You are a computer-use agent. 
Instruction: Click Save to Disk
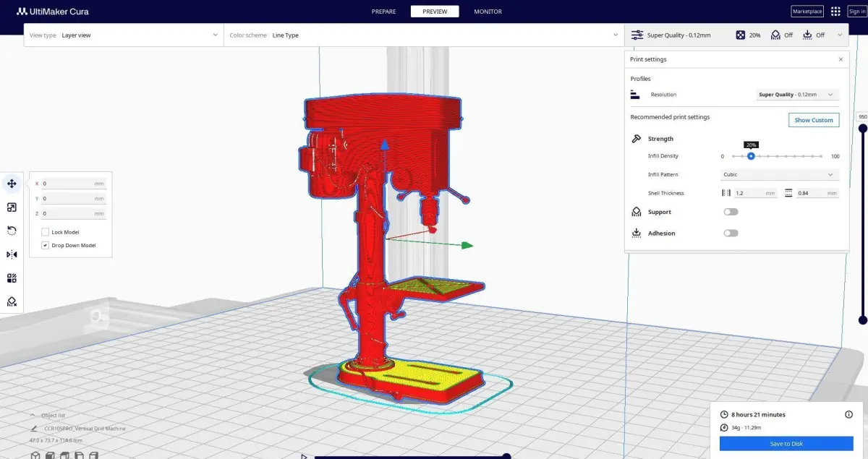[786, 444]
